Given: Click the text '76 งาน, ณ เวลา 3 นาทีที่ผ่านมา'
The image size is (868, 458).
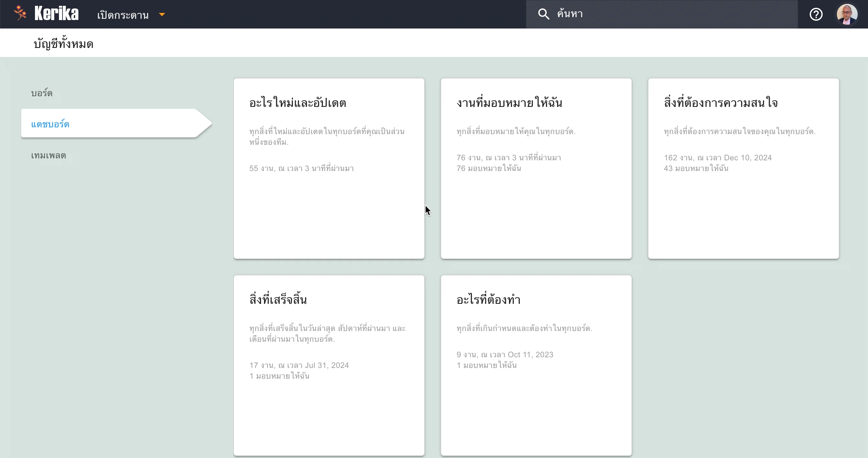Looking at the screenshot, I should (509, 158).
